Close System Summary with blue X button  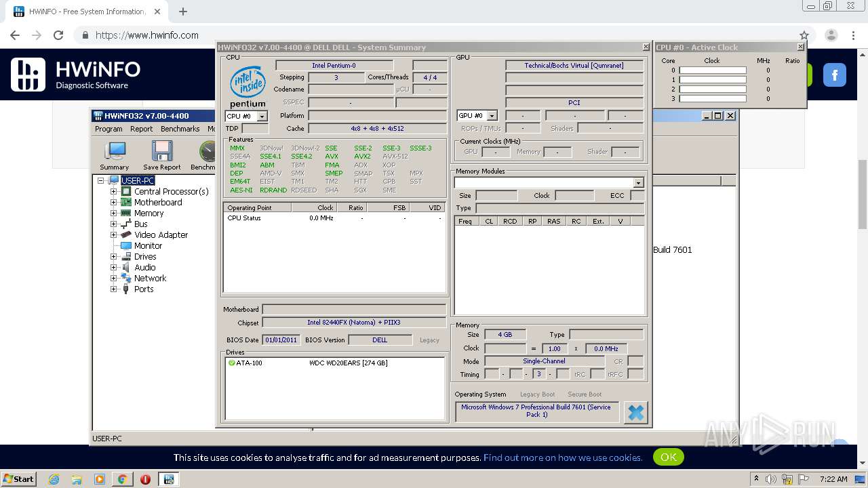pos(635,413)
